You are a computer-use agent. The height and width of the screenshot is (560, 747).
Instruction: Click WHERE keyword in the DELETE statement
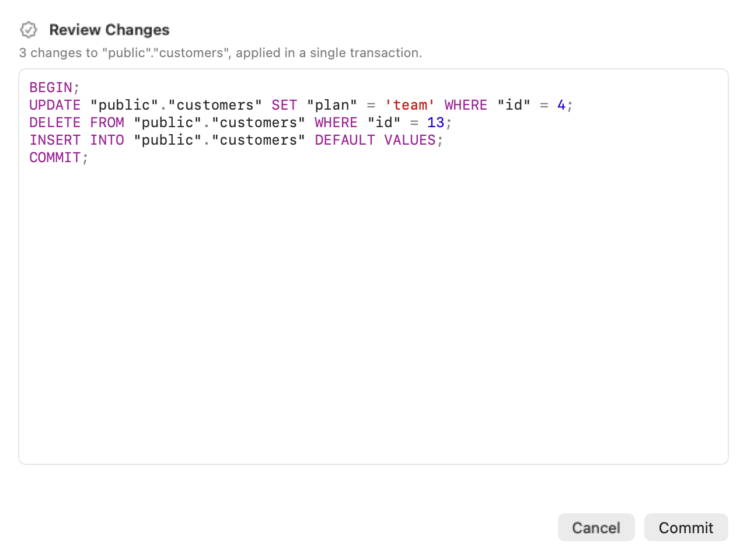pos(336,123)
